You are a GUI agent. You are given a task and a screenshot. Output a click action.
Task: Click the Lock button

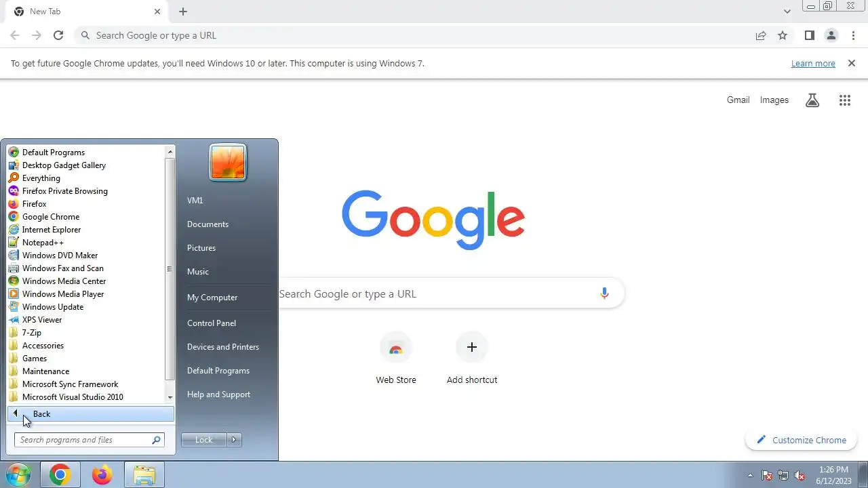tap(204, 440)
